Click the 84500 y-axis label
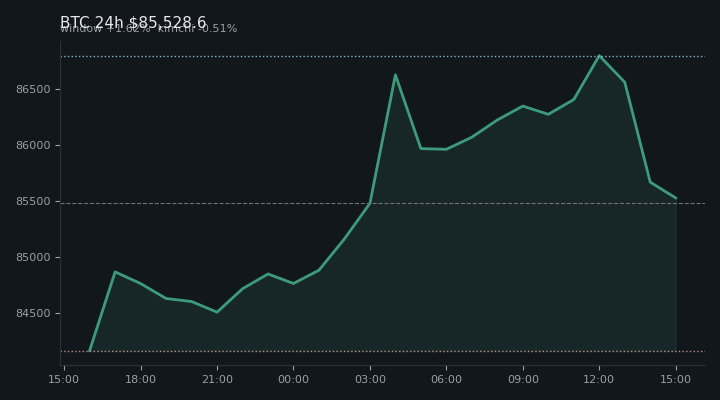Image resolution: width=720 pixels, height=400 pixels. point(33,313)
